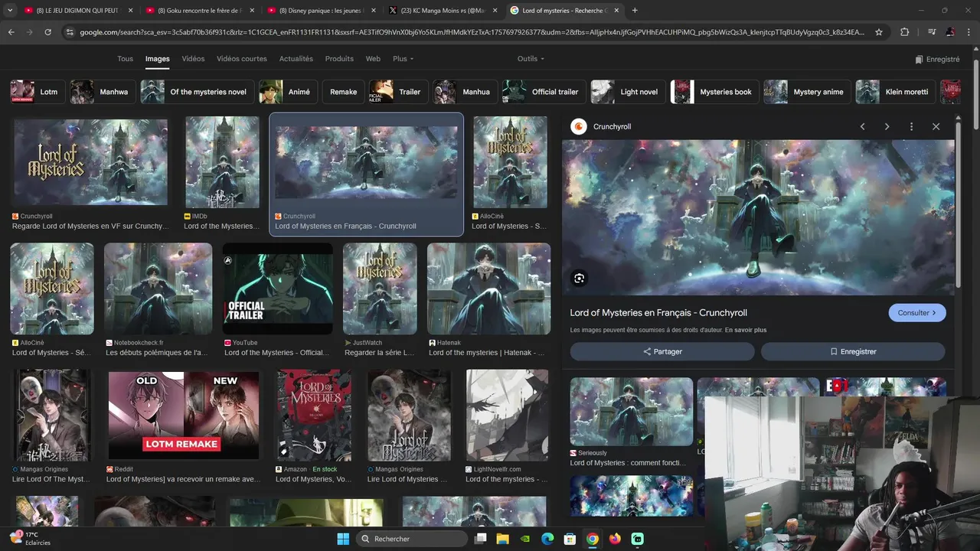Screen dimensions: 980x551
Task: Open the tab search chevron at top left
Action: tap(9, 10)
